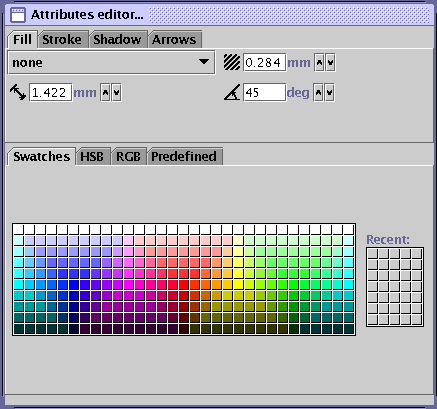Open the Predefined colors tab
The width and height of the screenshot is (437, 409).
(185, 157)
